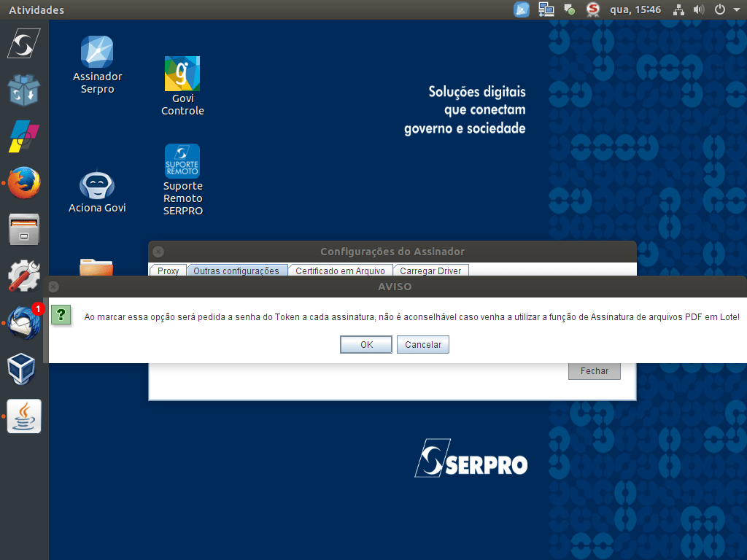The height and width of the screenshot is (560, 747).
Task: Open the wired network indicator in top bar
Action: [x=678, y=9]
